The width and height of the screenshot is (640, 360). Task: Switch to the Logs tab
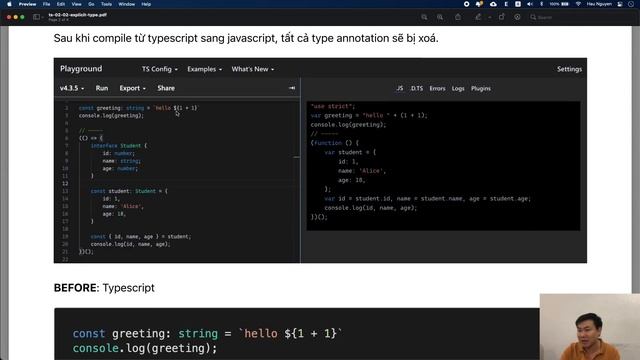(x=458, y=88)
